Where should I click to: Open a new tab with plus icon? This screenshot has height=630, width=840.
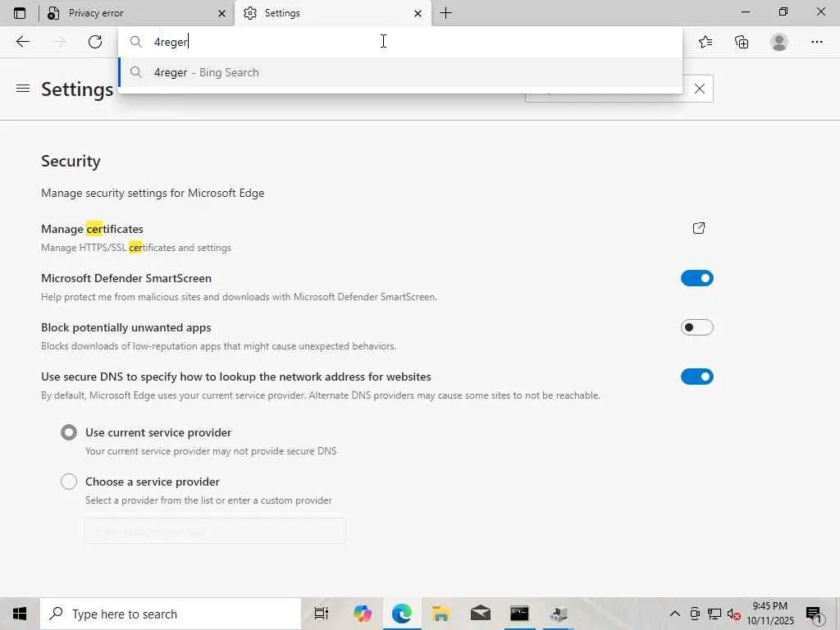(x=445, y=13)
